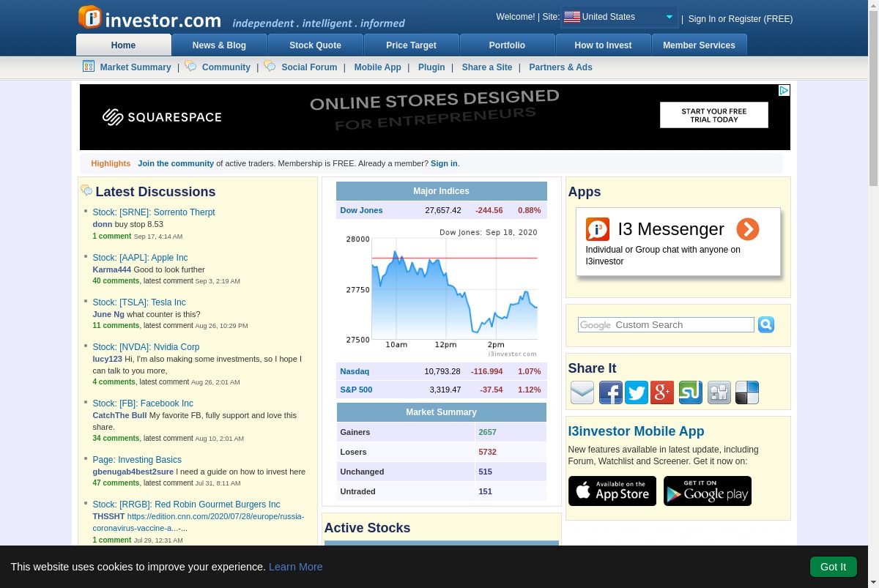Click the Gainers count 2657
This screenshot has width=879, height=588.
coord(487,432)
